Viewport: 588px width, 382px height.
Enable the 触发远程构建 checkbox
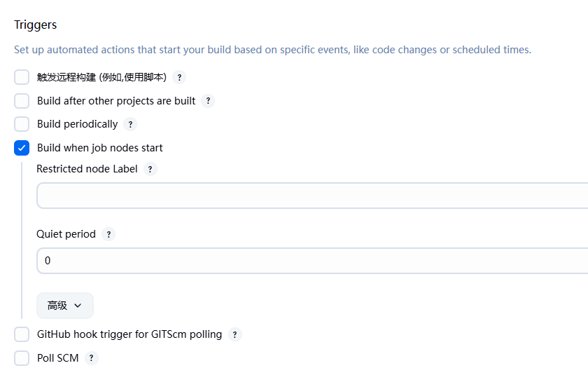point(22,77)
